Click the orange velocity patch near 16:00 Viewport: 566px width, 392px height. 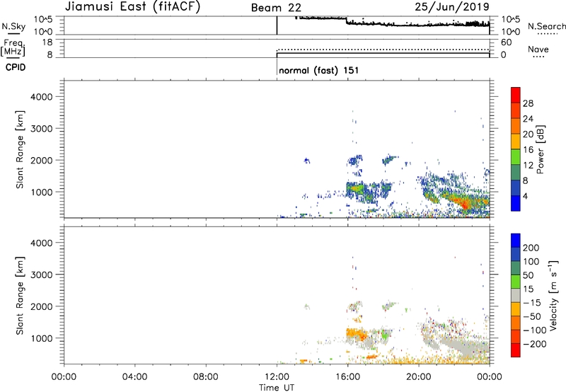click(x=356, y=334)
